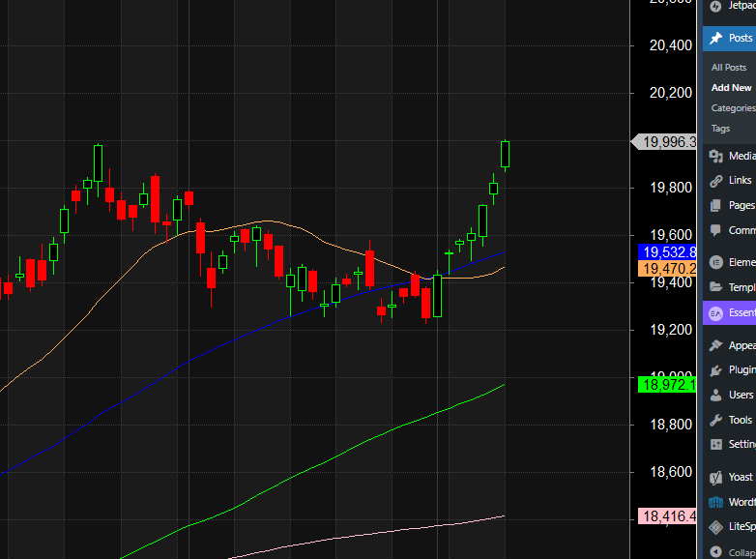Open the All Posts submenu link
756x559 pixels.
729,68
